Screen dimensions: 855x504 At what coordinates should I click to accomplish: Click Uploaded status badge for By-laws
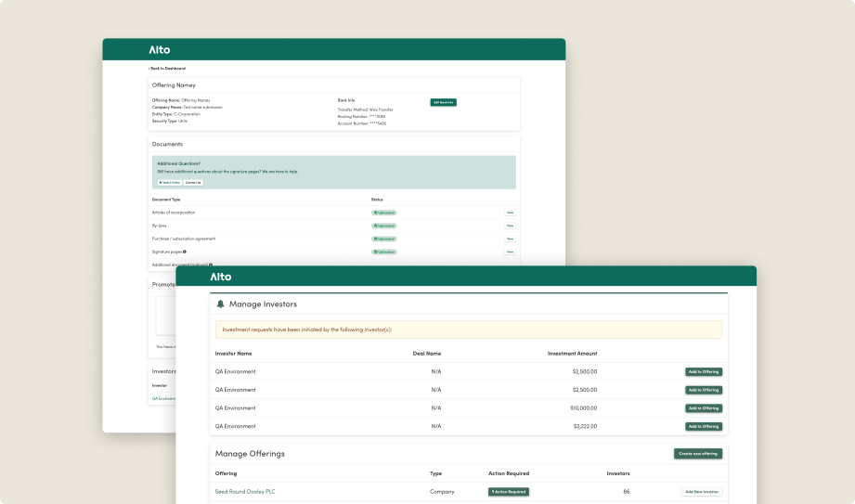(384, 226)
